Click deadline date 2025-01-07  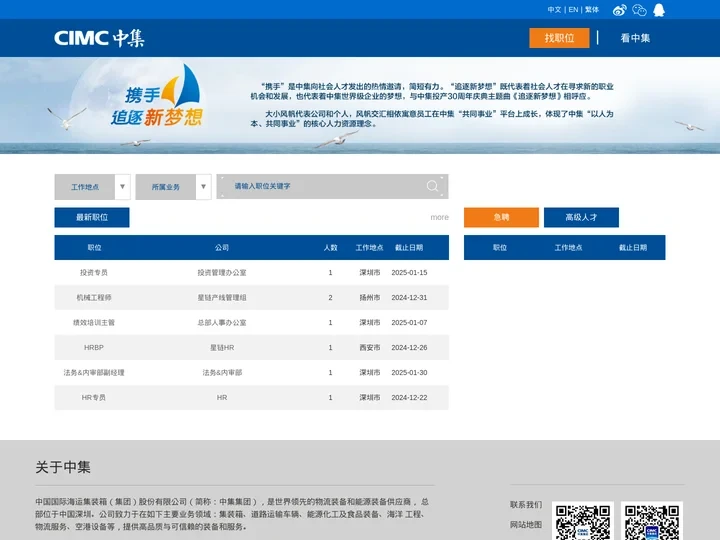(409, 322)
